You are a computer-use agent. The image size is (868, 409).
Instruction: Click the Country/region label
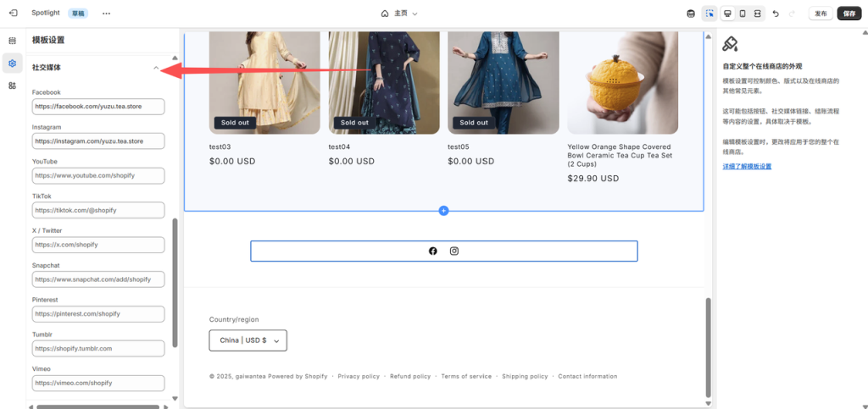[234, 319]
